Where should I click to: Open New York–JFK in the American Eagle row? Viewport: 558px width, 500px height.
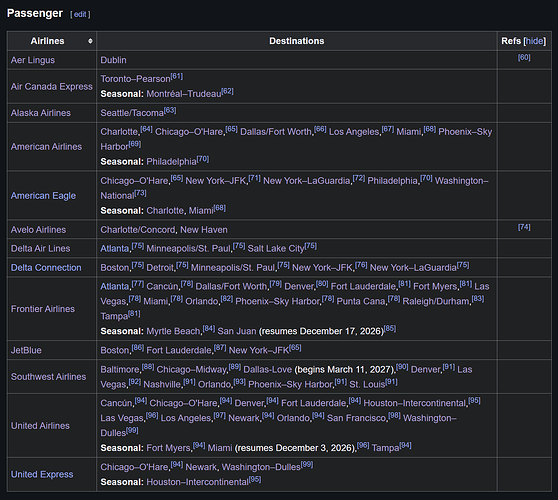pos(216,181)
